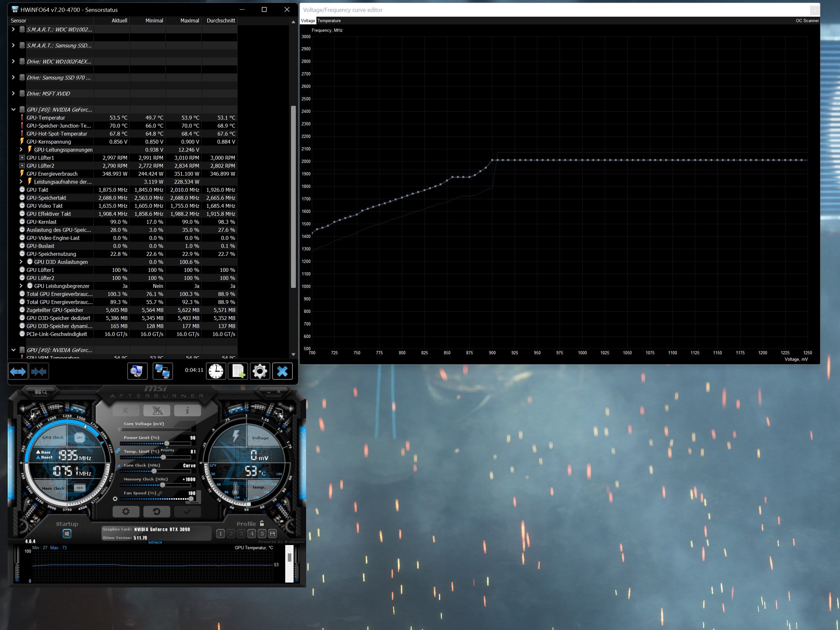Select GPU Energieverbrauch sensor row
This screenshot has width=840, height=630.
tap(123, 174)
